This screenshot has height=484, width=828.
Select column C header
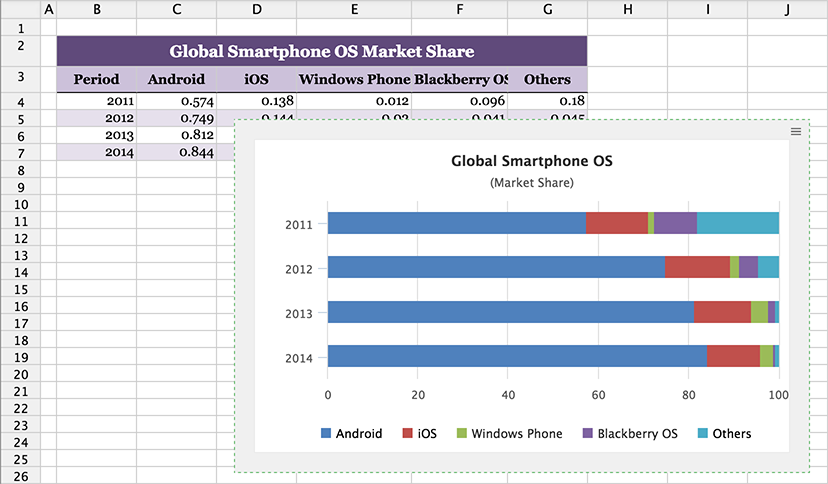click(x=176, y=9)
